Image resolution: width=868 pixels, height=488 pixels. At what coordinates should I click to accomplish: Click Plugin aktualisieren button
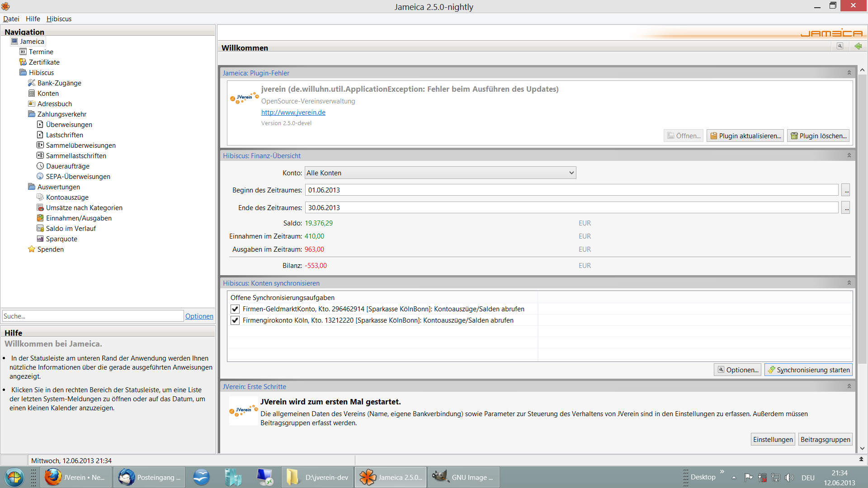[x=745, y=136]
